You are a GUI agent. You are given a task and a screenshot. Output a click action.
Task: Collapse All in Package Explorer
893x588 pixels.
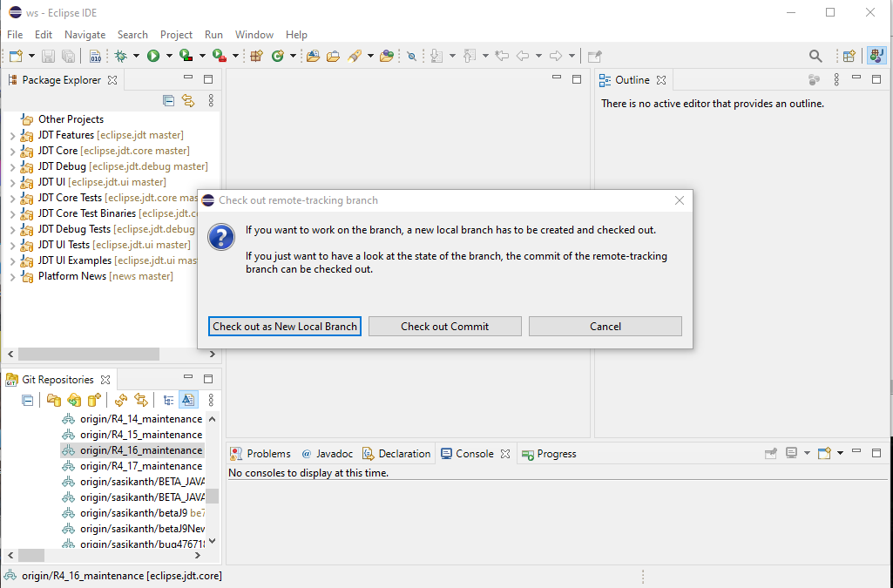168,101
